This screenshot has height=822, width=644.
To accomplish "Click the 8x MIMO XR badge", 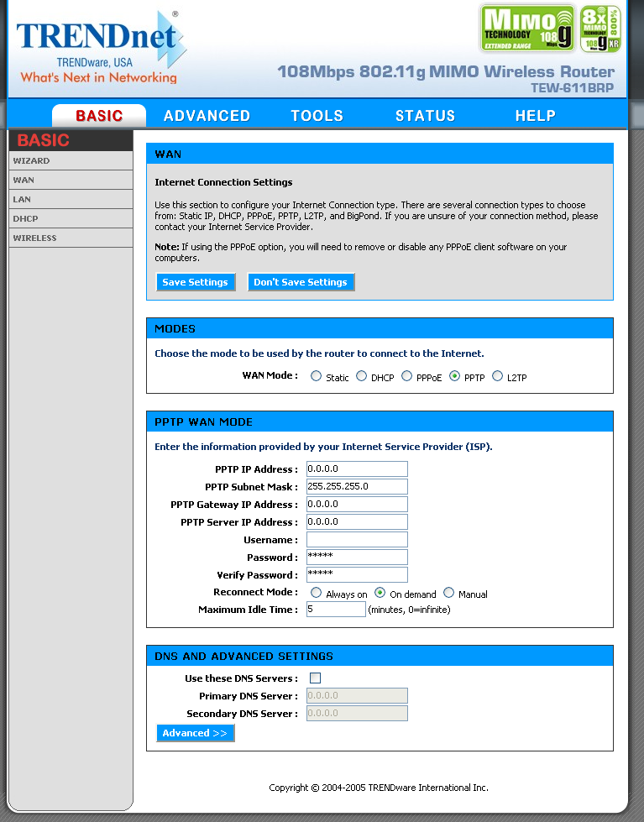I will pos(600,29).
